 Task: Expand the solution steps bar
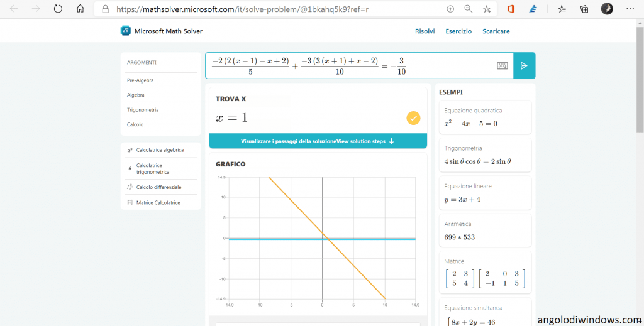click(x=318, y=141)
